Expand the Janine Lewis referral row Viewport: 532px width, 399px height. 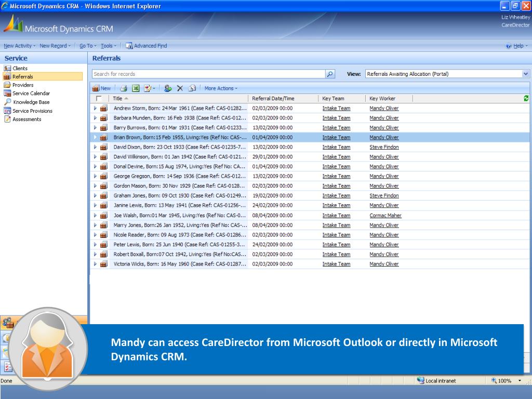[x=95, y=205]
